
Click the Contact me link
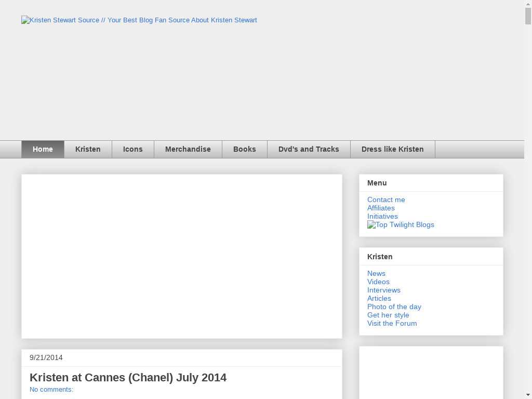pos(386,200)
